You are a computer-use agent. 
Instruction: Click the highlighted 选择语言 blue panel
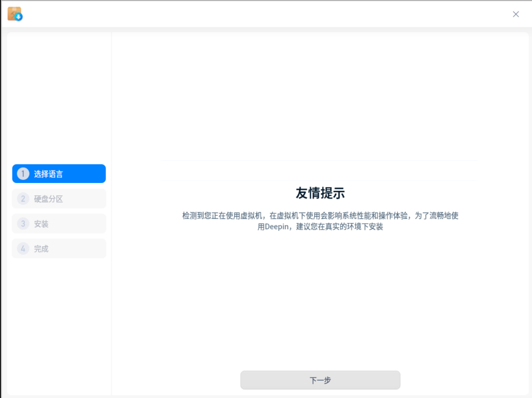tap(59, 173)
